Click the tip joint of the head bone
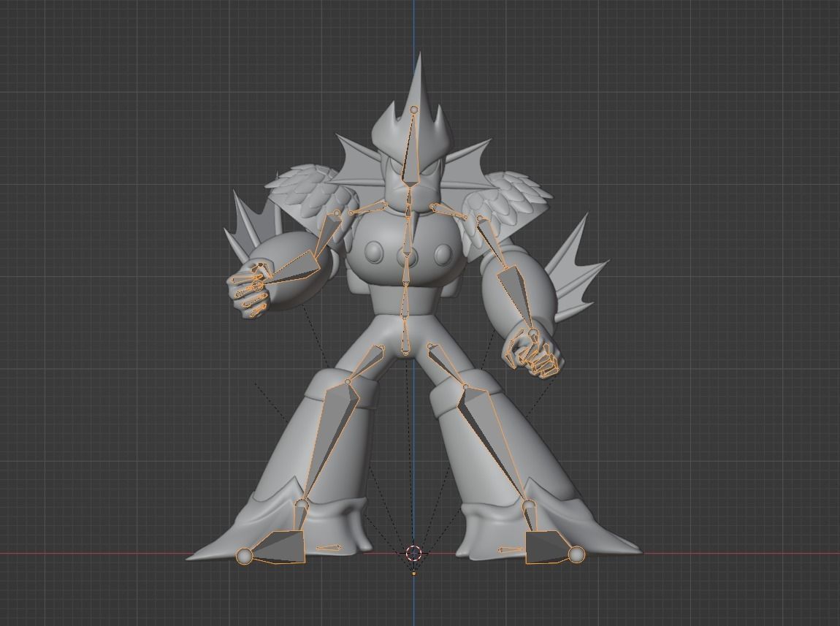This screenshot has height=626, width=840. point(413,110)
